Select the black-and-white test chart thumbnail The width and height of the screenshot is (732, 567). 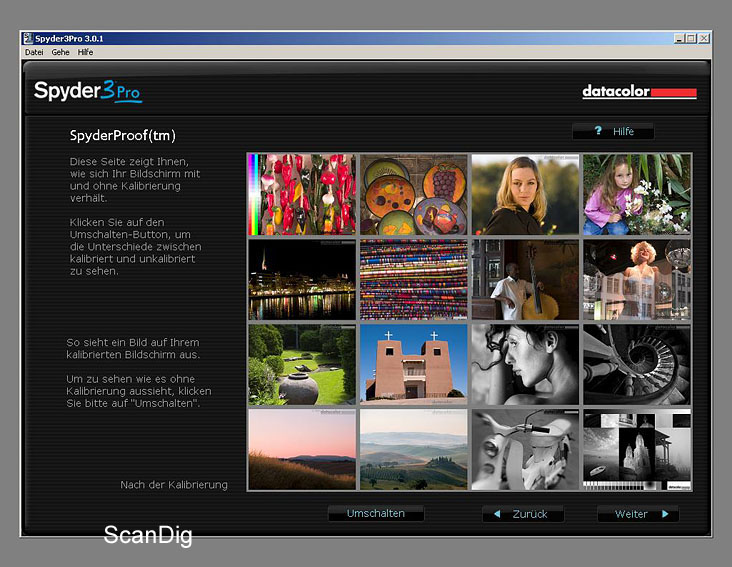pos(637,449)
